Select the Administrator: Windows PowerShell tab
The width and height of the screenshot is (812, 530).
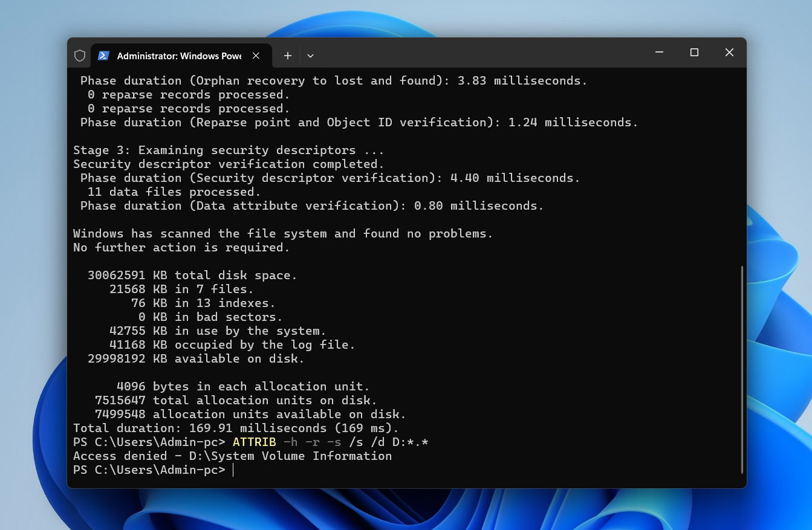tap(181, 56)
